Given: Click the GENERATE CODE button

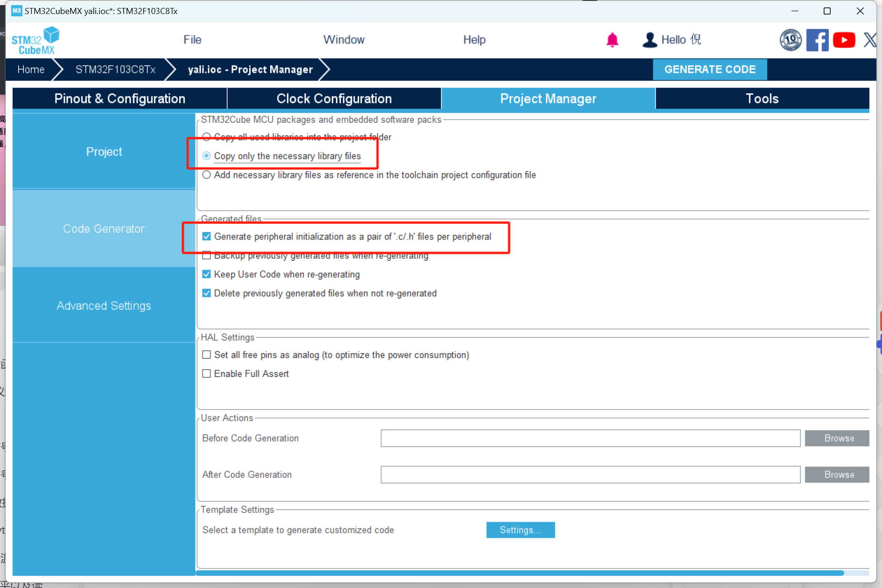Looking at the screenshot, I should pyautogui.click(x=710, y=70).
